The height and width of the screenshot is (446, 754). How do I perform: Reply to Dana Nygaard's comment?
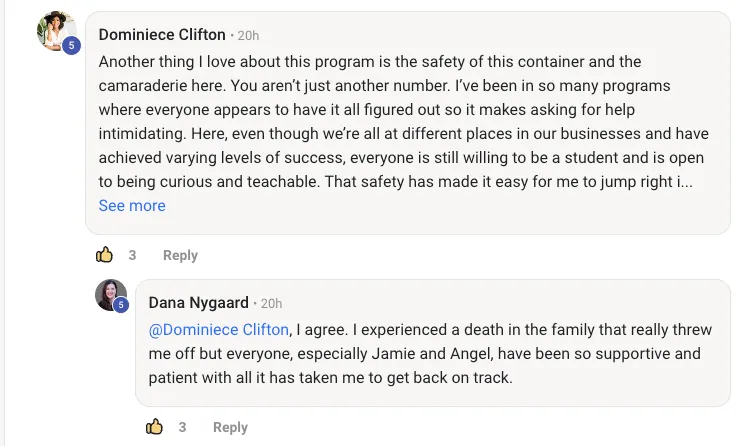point(230,427)
